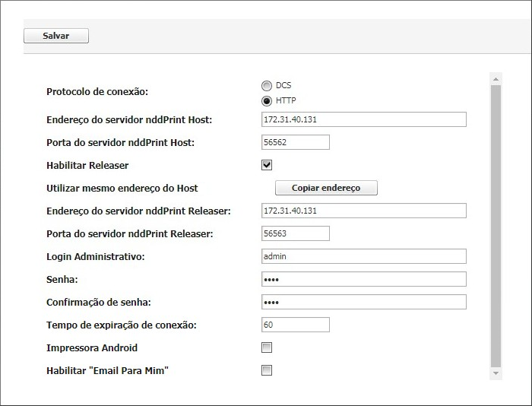
Task: Click the nddPrint Releaser server address field
Action: [x=363, y=211]
